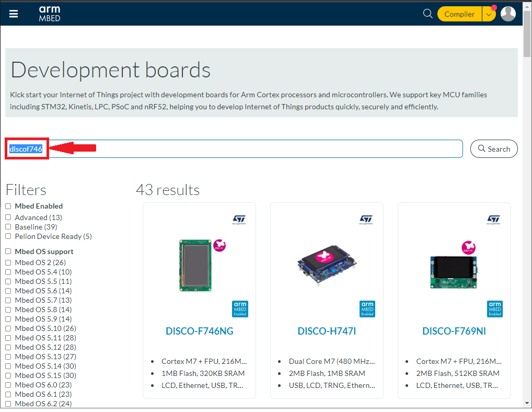Click the 'Filters' heading

(x=26, y=190)
